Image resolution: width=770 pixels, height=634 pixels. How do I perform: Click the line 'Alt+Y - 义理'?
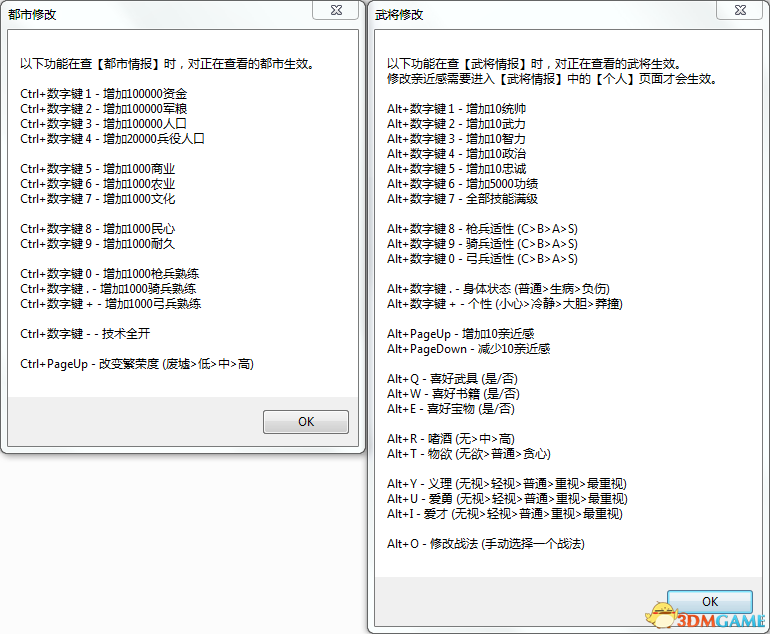(x=507, y=484)
